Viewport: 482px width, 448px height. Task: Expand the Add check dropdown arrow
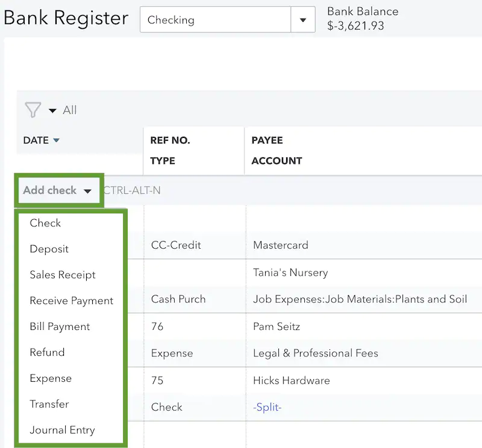click(x=88, y=191)
